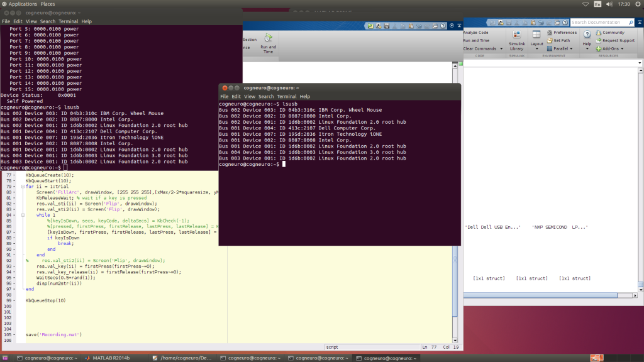Screen dimensions: 644x362
Task: Click the 'Itron Technology iONE' line in the front terminal
Action: pos(300,134)
